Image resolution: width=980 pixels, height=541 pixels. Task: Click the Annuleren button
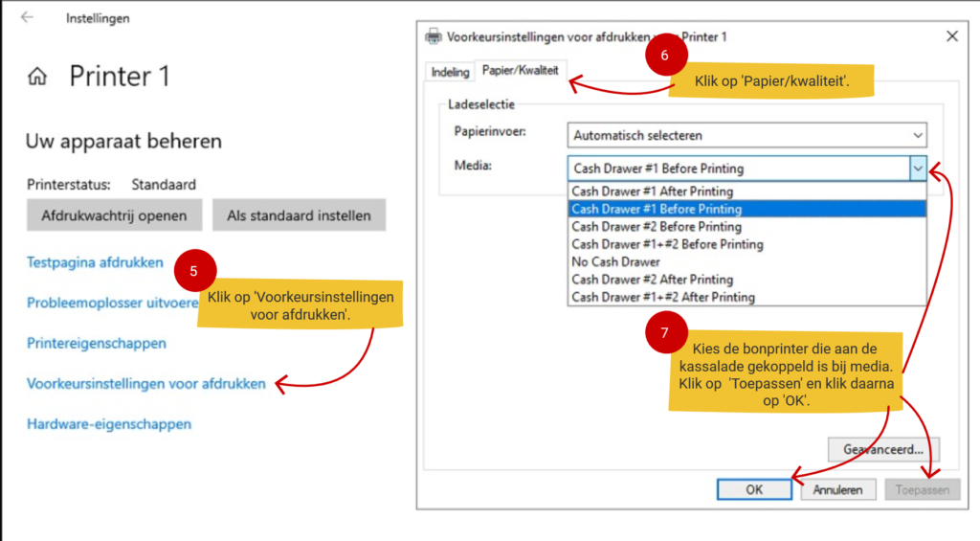point(837,489)
